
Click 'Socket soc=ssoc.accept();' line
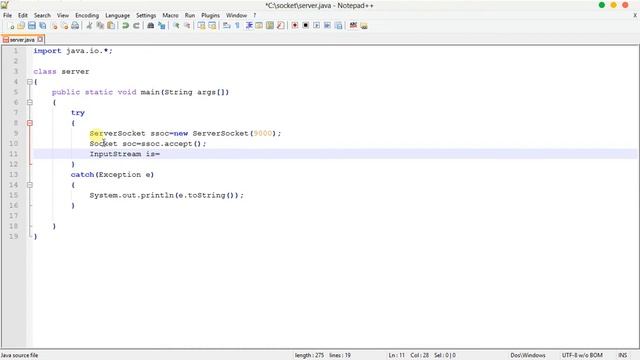click(148, 144)
